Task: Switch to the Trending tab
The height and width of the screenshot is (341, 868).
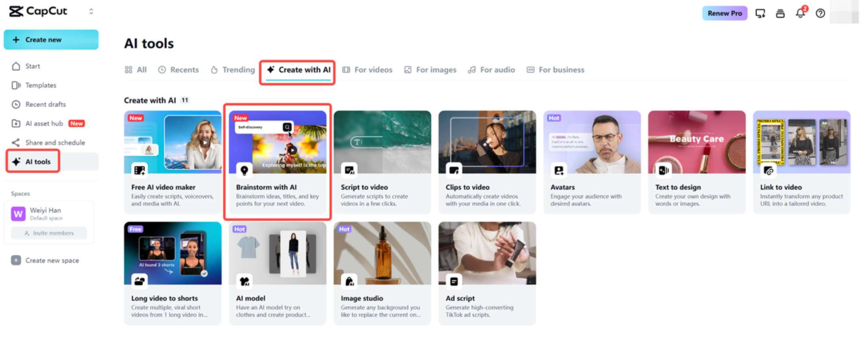Action: click(232, 70)
